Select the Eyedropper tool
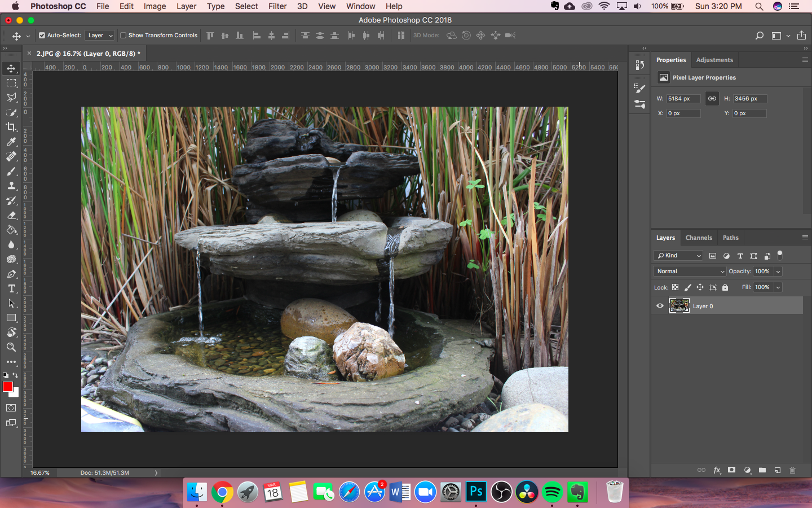The height and width of the screenshot is (508, 812). click(11, 142)
